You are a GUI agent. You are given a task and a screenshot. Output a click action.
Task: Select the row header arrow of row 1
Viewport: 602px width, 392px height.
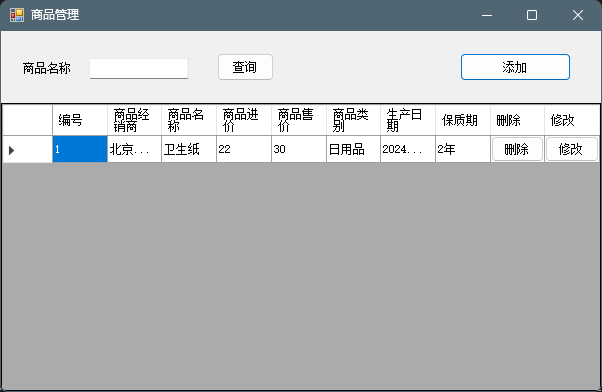[27, 149]
